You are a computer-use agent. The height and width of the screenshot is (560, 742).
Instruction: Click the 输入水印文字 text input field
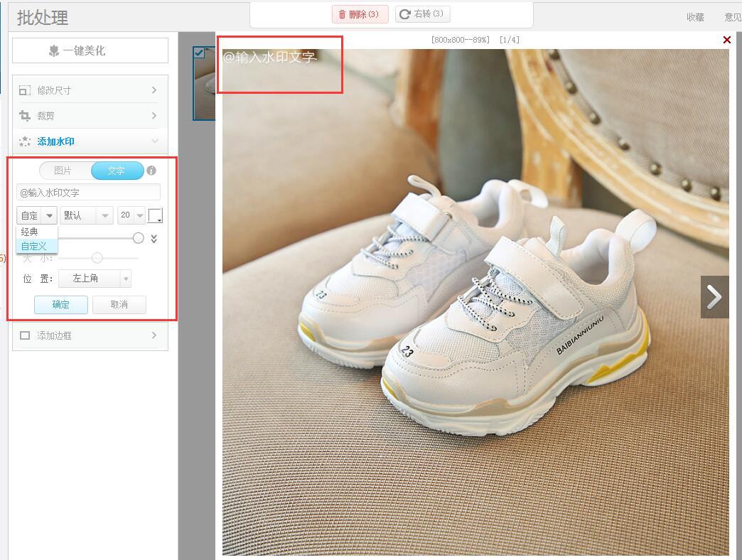(89, 192)
